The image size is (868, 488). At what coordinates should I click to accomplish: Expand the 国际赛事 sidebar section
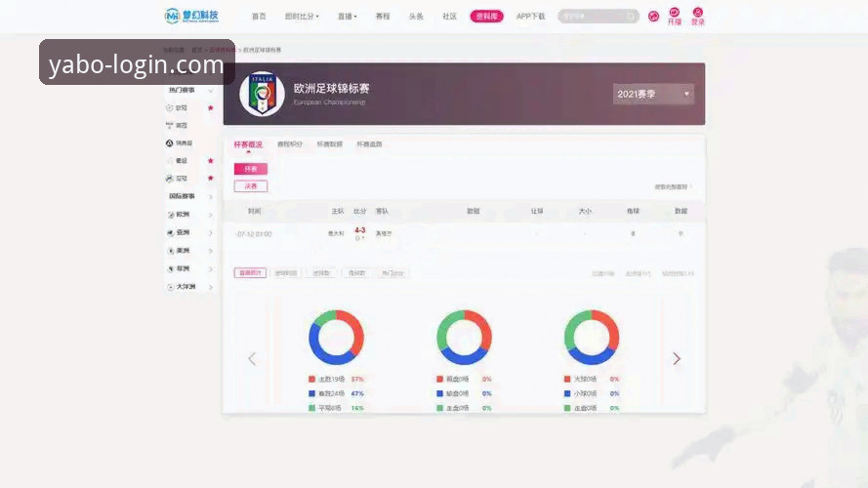click(x=210, y=196)
